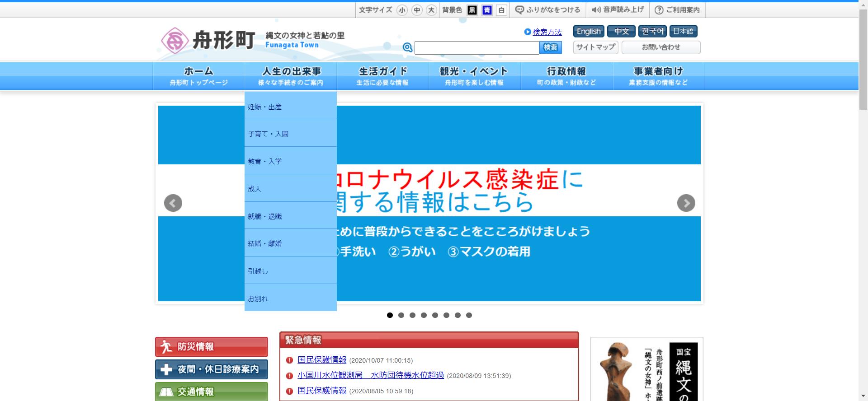868x401 pixels.
Task: Set text size to small (小)
Action: coord(402,10)
